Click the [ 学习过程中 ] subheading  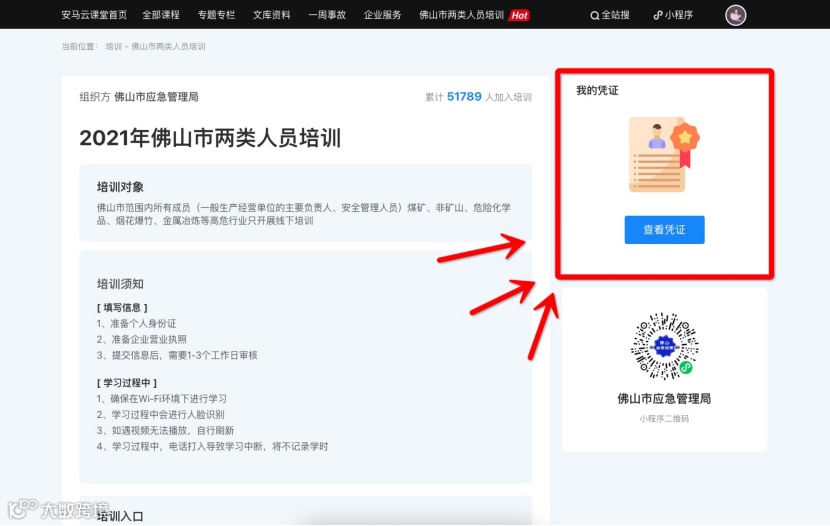coord(127,383)
